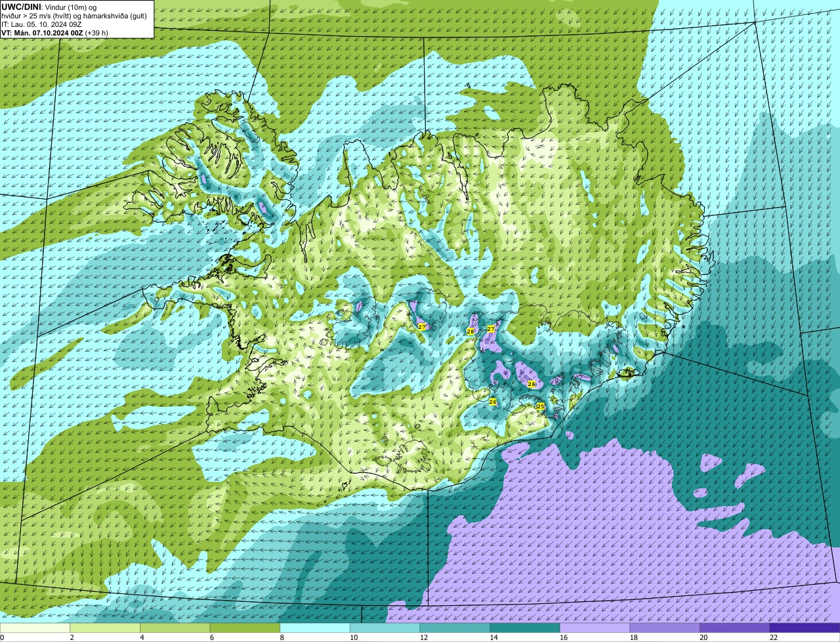Click the "4" value on the colour scale
Image resolution: width=840 pixels, height=642 pixels.
[x=142, y=637]
